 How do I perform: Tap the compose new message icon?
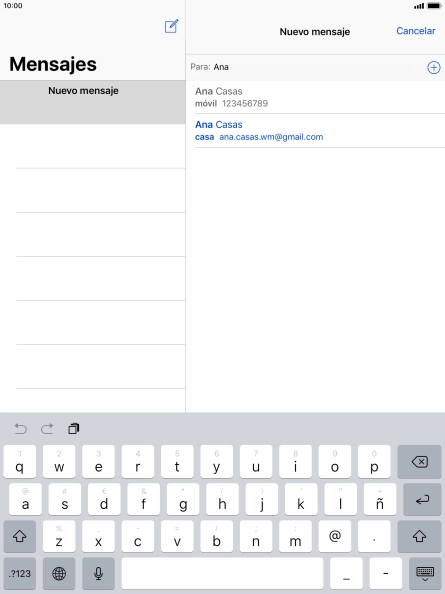tap(171, 26)
